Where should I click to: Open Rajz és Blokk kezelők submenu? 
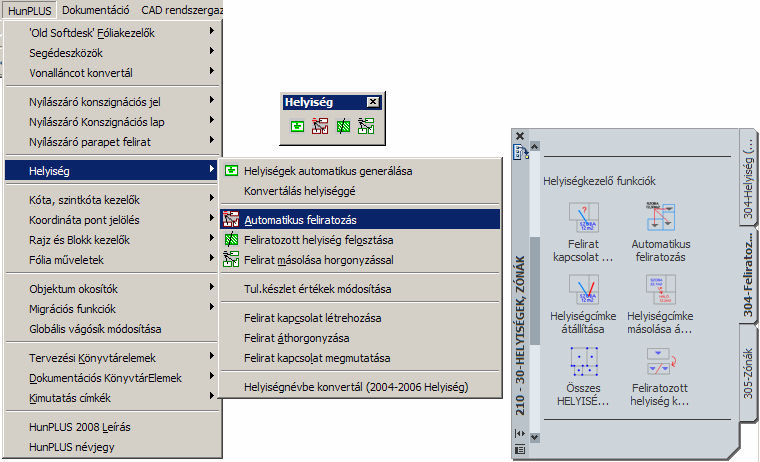tap(111, 239)
